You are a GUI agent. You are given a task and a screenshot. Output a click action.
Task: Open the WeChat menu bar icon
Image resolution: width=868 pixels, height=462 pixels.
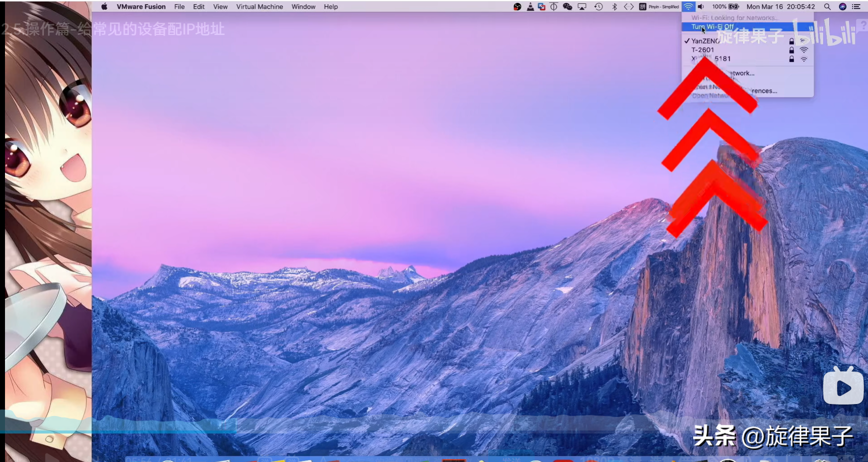click(x=567, y=6)
